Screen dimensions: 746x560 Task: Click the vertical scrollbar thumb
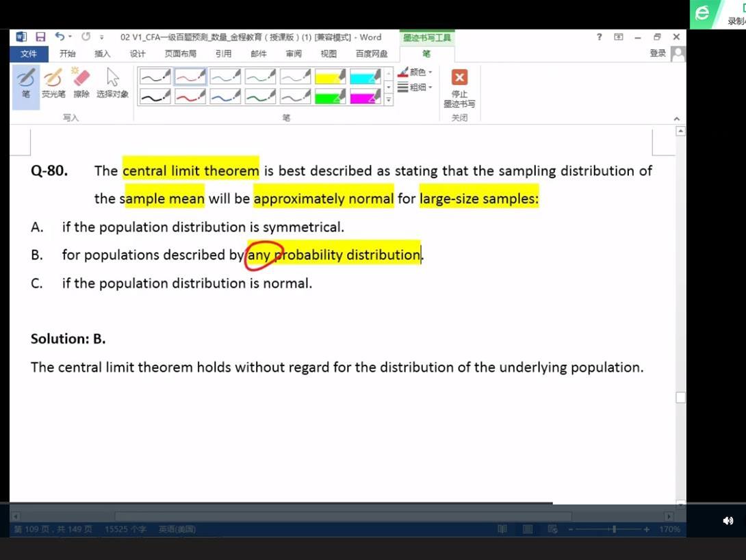click(680, 397)
